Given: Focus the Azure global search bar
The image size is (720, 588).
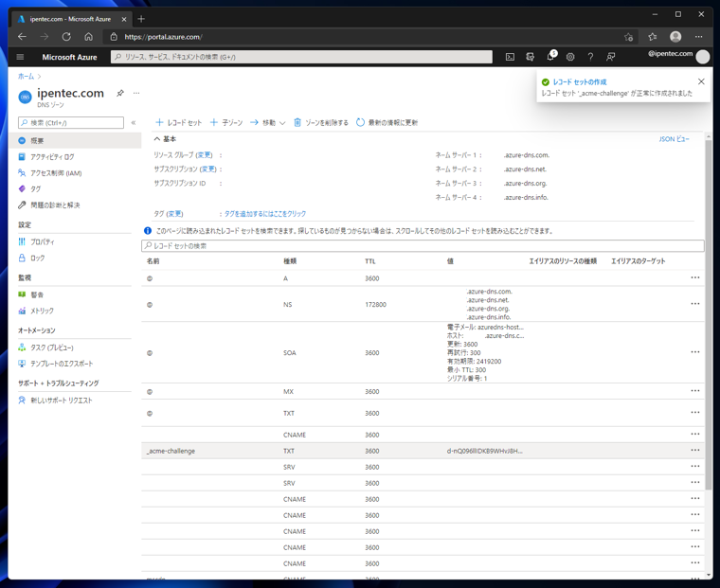Looking at the screenshot, I should (x=301, y=57).
